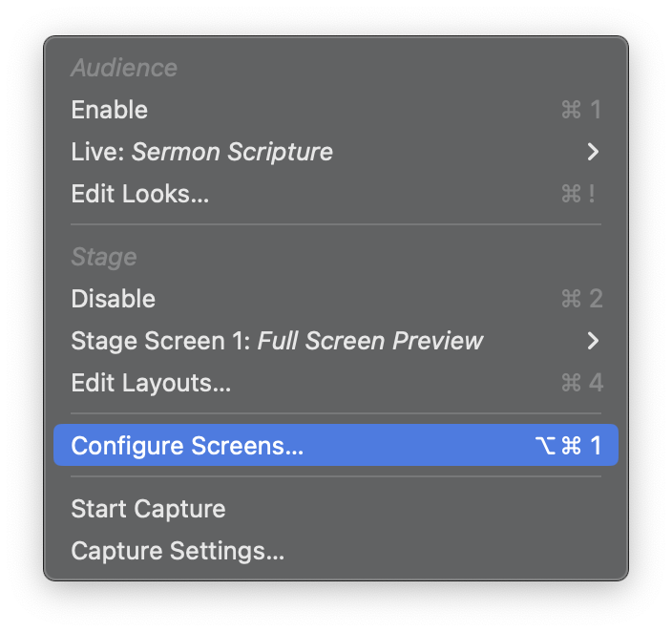
Task: Choose Edit Looks… in the menu
Action: coord(139,194)
